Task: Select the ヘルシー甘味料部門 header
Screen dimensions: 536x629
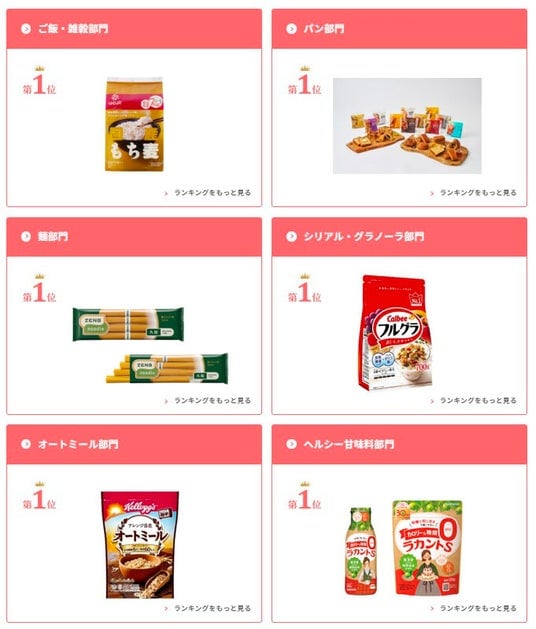Action: pyautogui.click(x=399, y=444)
